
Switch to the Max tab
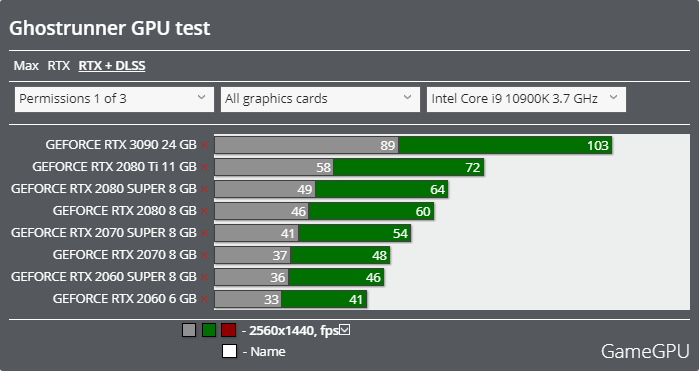[x=26, y=66]
